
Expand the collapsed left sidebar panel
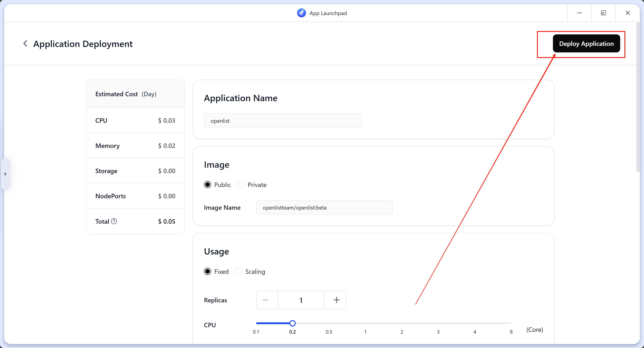click(x=5, y=174)
